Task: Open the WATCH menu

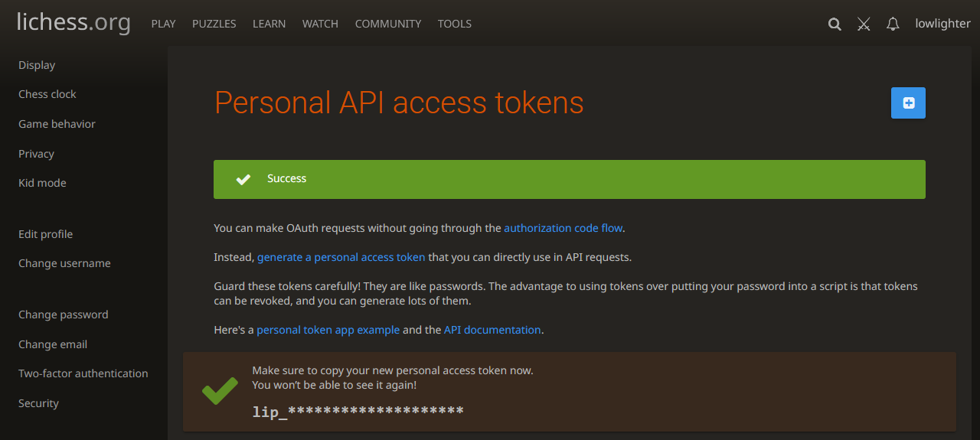Action: (x=320, y=24)
